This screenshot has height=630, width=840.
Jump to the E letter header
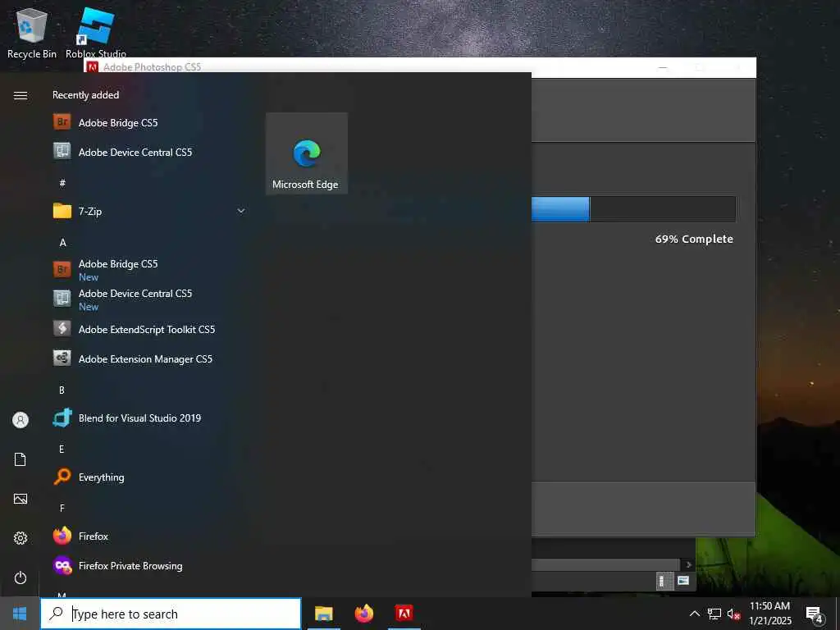[x=62, y=449]
